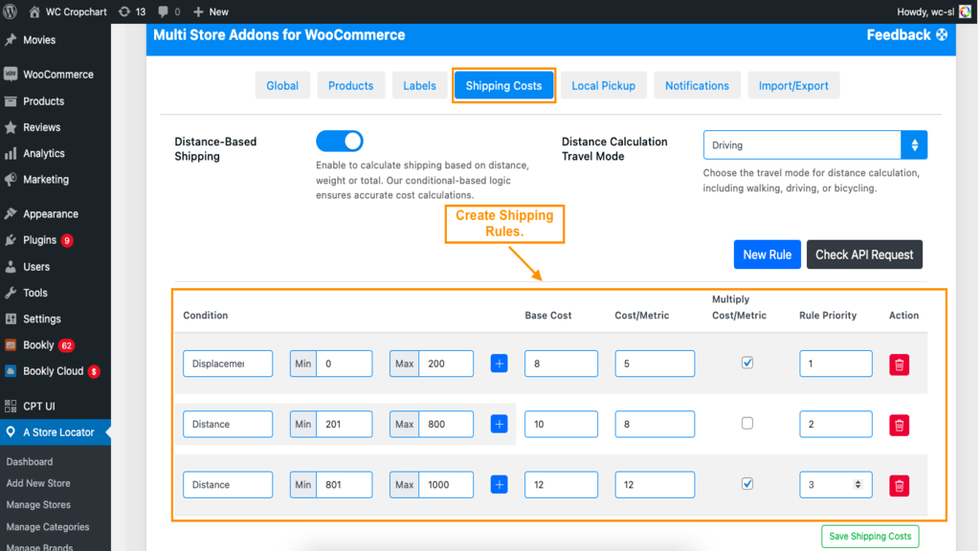Delete the priority 1 rule with the trash icon

(899, 364)
